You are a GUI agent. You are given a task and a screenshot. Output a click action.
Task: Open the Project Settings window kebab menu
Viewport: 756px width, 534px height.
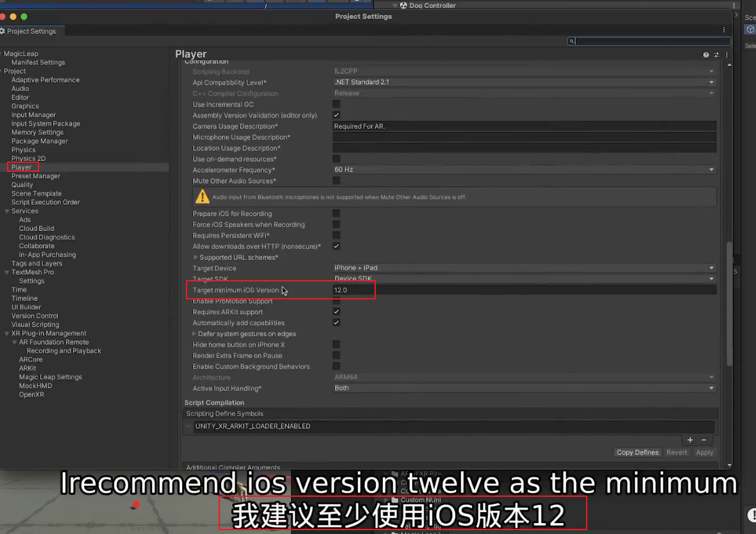click(x=724, y=30)
